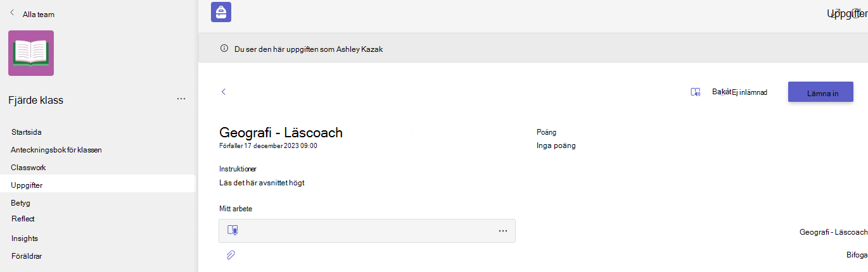Viewport: 868px width, 272px height.
Task: Click the Lämna in button
Action: coord(820,92)
